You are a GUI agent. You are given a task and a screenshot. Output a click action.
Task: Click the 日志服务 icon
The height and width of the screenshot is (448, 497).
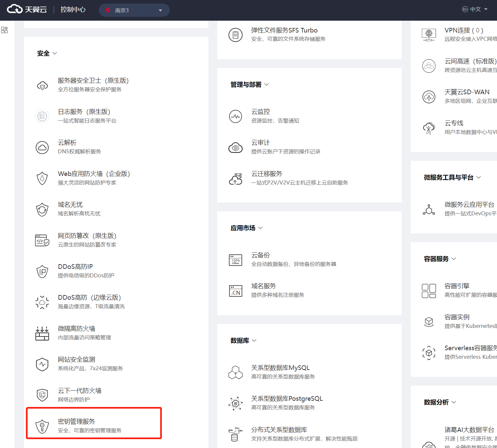[42, 117]
